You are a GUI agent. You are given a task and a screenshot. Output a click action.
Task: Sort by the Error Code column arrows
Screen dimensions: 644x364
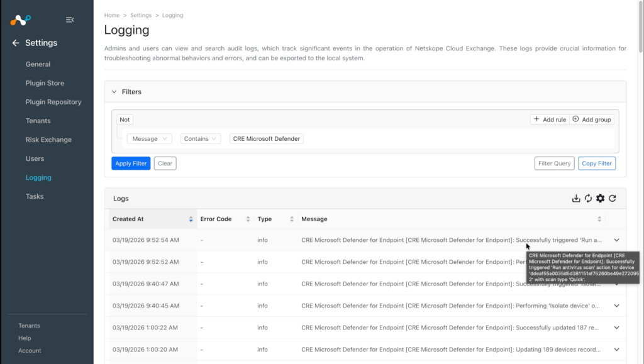click(x=248, y=219)
